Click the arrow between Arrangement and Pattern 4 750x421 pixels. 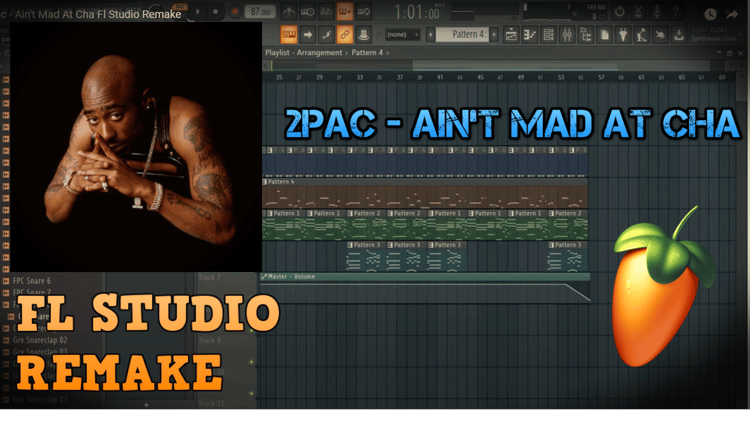point(347,53)
